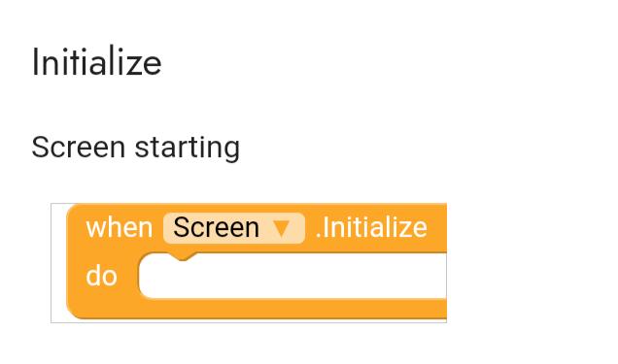Click the word 'starting' in the description
The width and height of the screenshot is (618, 364).
pos(188,148)
